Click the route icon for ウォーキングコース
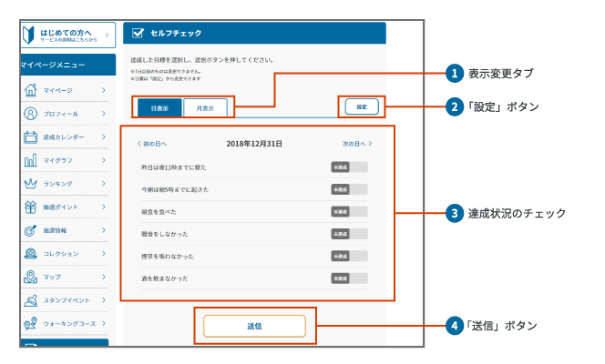The height and width of the screenshot is (364, 605). pos(30,324)
